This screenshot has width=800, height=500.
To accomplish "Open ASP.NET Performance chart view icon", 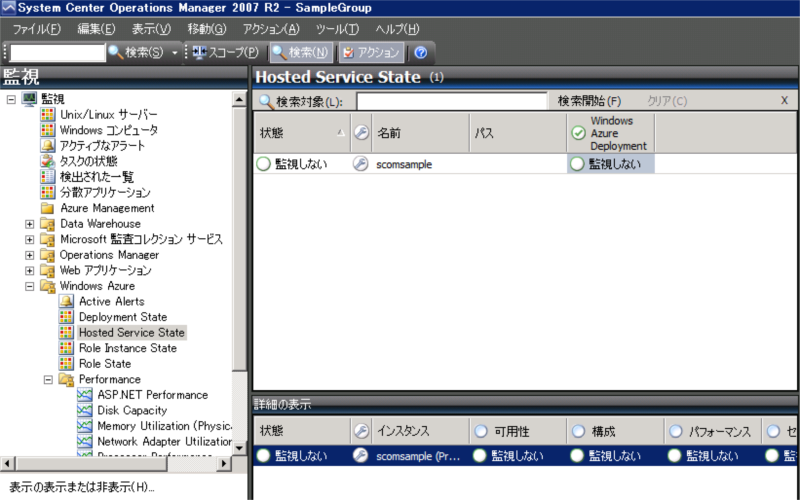I will [85, 395].
